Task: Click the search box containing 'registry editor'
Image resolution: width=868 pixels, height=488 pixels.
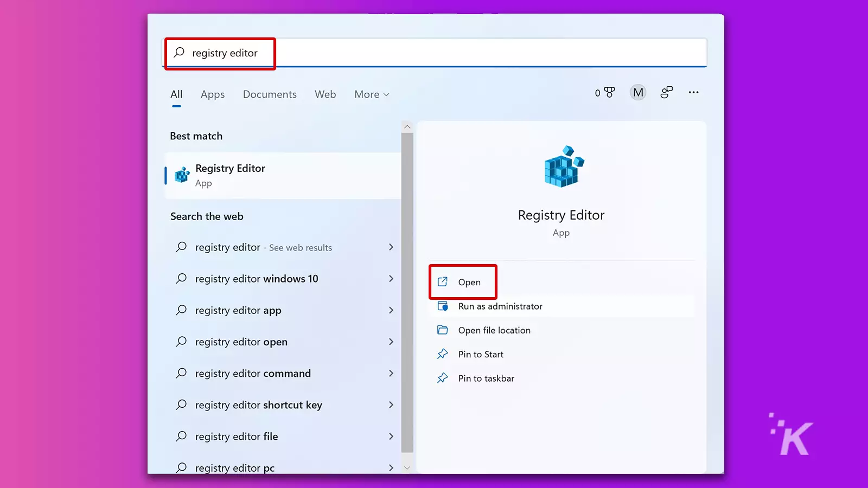Action: click(435, 53)
